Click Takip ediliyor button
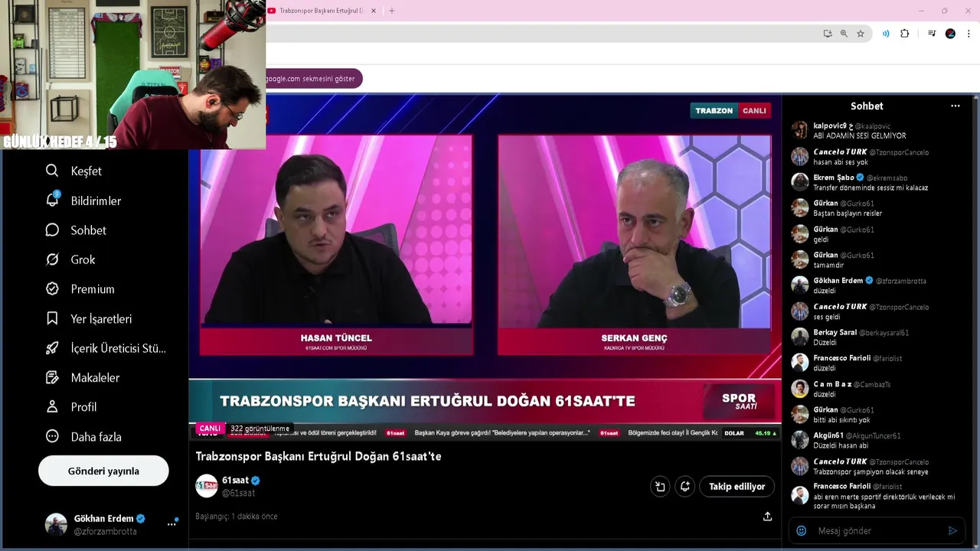This screenshot has height=551, width=980. (737, 486)
